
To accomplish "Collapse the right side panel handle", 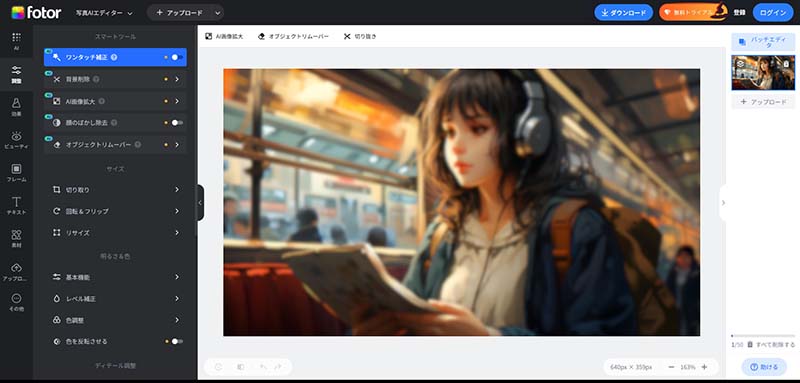I will [x=722, y=202].
